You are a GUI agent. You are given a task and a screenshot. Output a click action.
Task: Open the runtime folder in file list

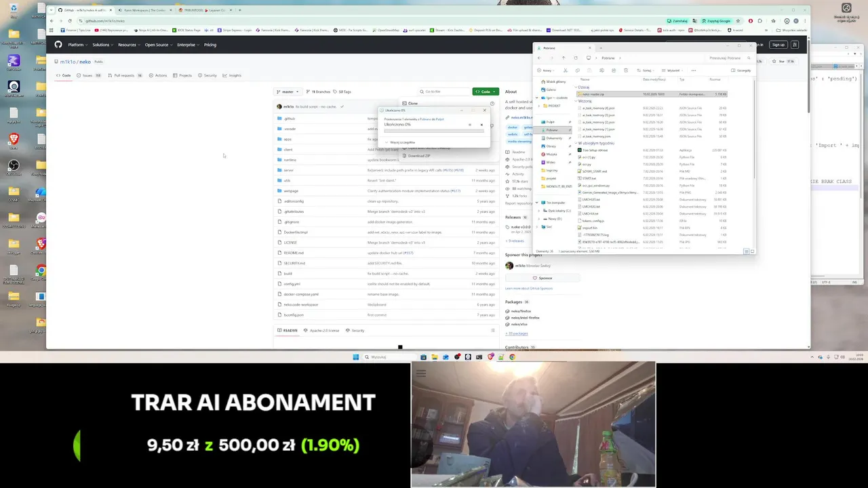(x=290, y=160)
